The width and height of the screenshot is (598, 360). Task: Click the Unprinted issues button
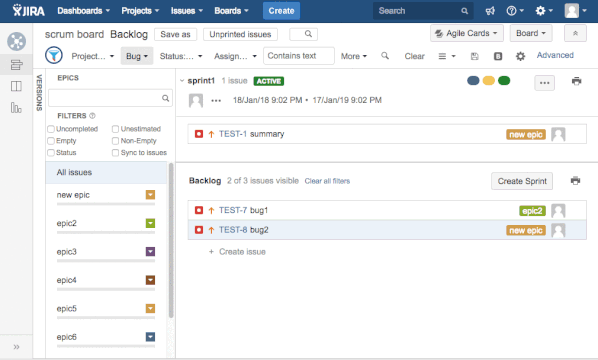(240, 34)
